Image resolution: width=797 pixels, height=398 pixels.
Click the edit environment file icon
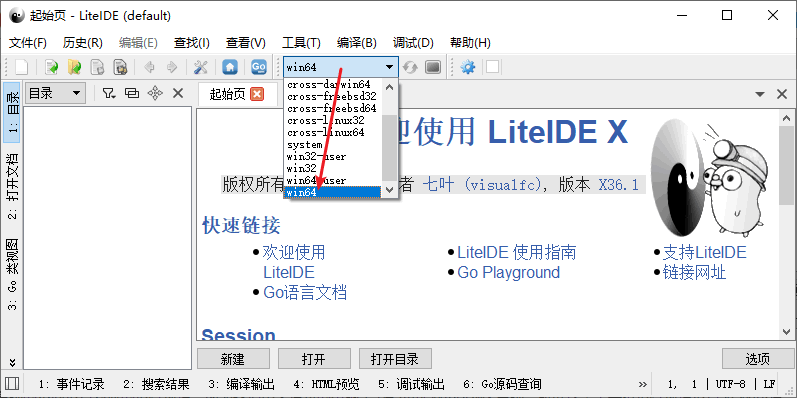click(433, 67)
